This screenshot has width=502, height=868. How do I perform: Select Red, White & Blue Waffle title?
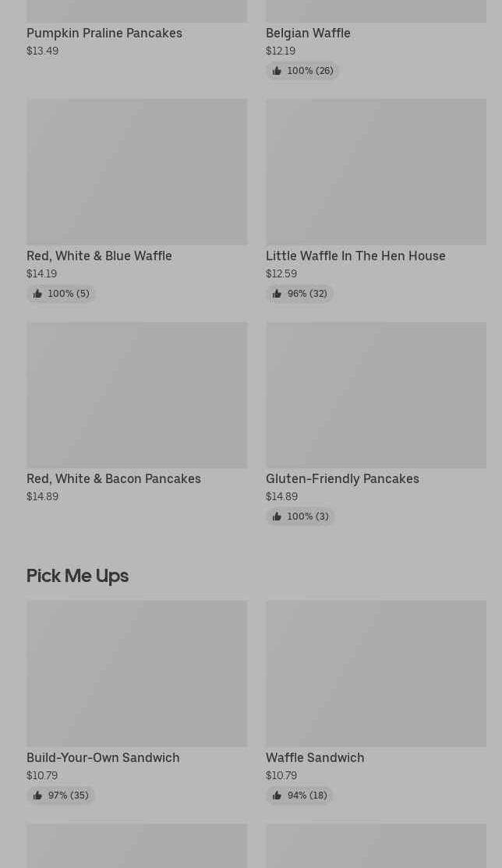(x=99, y=256)
